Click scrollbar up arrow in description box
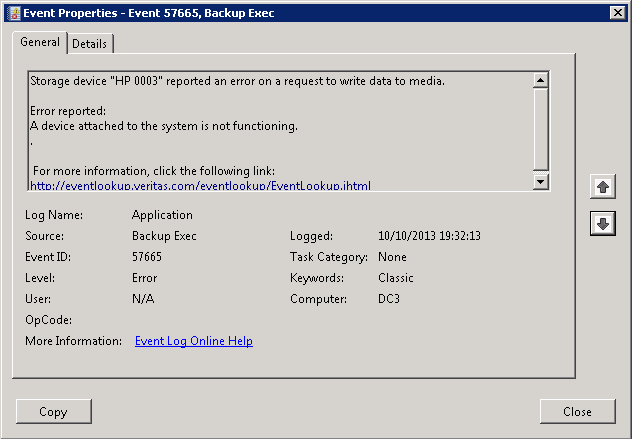 click(x=540, y=80)
